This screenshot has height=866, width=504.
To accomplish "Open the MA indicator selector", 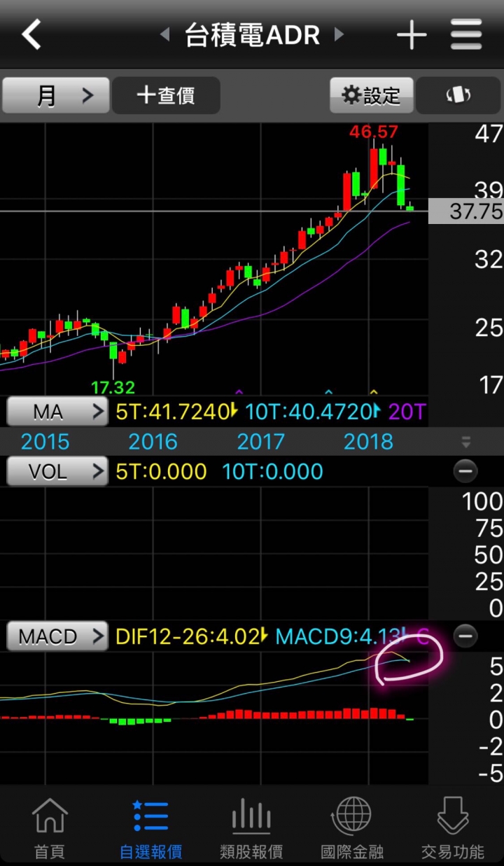I will pos(57,412).
